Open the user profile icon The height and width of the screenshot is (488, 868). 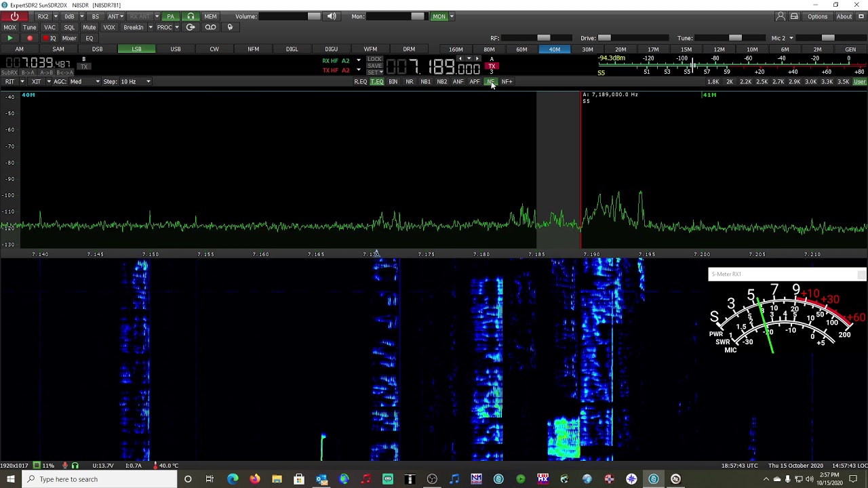point(781,16)
